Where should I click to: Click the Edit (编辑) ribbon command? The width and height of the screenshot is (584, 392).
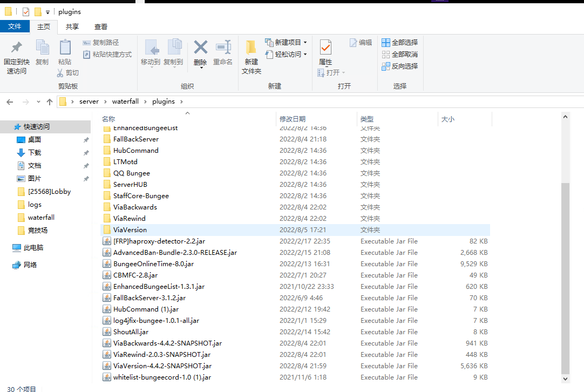(x=361, y=43)
